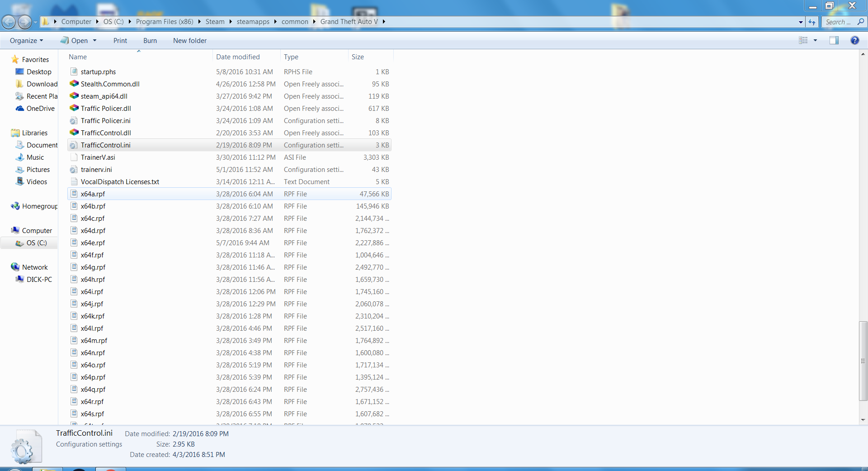
Task: Sort files by Date modified column
Action: 246,57
